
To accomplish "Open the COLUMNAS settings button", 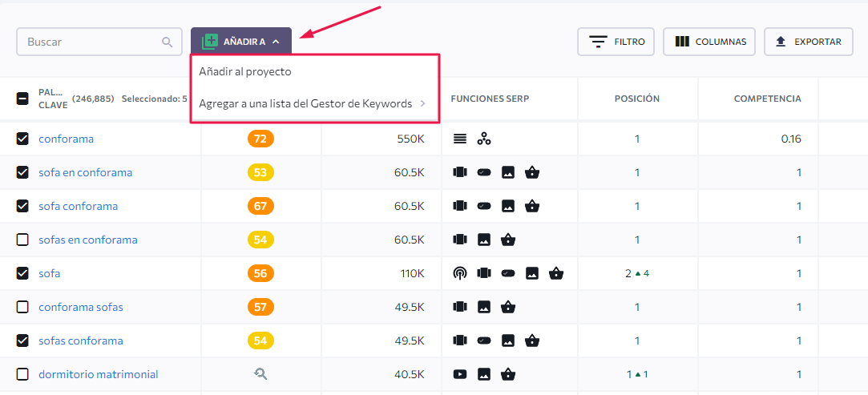I will (709, 42).
